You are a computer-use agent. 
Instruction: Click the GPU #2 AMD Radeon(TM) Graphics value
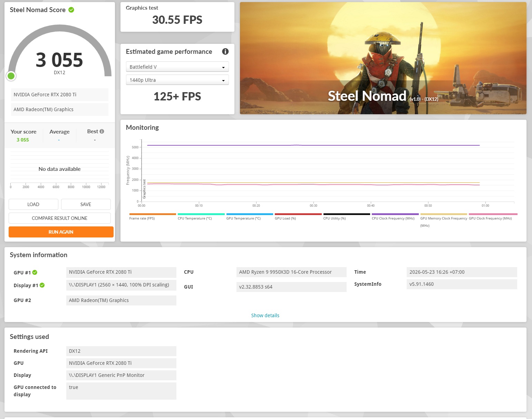tap(121, 300)
